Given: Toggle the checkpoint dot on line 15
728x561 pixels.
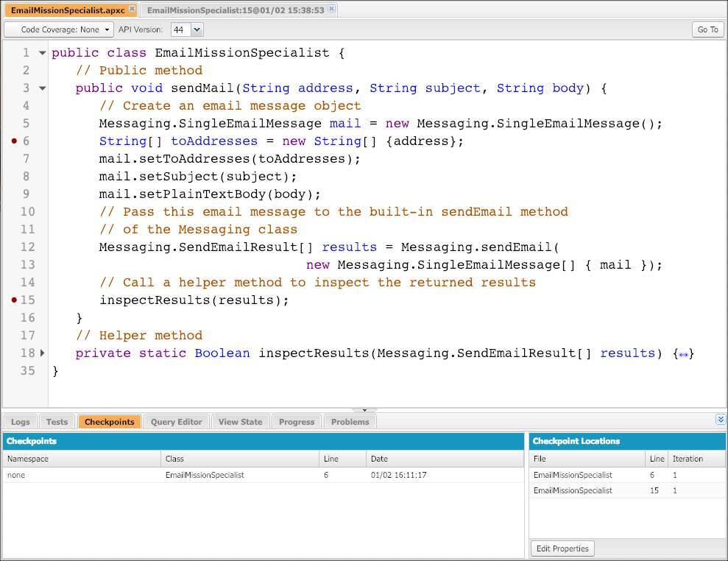Looking at the screenshot, I should [x=14, y=300].
